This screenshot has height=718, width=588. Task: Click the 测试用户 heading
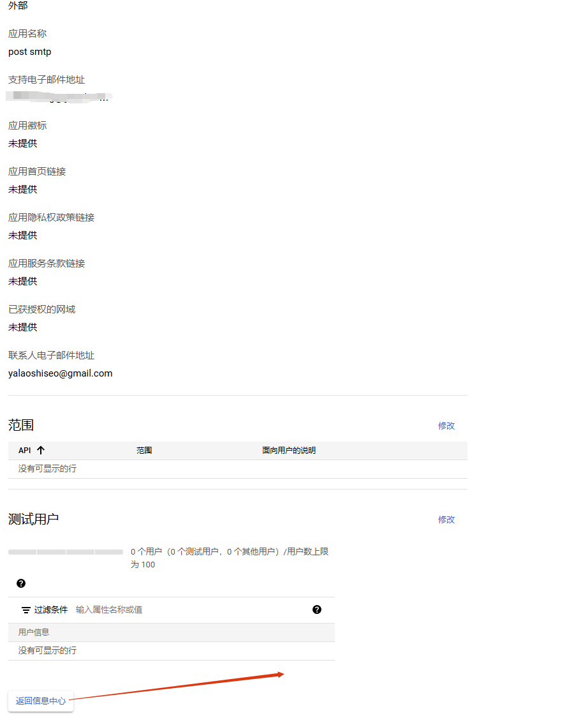pyautogui.click(x=33, y=520)
